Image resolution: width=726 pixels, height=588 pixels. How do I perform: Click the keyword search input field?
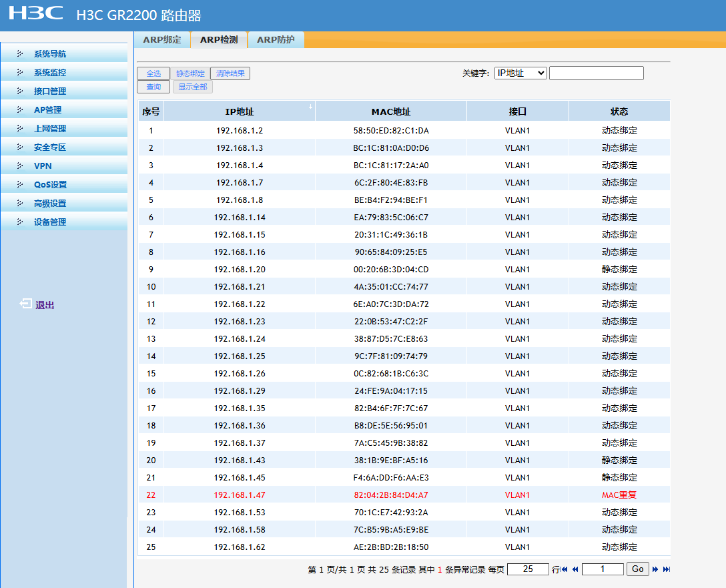click(x=596, y=73)
